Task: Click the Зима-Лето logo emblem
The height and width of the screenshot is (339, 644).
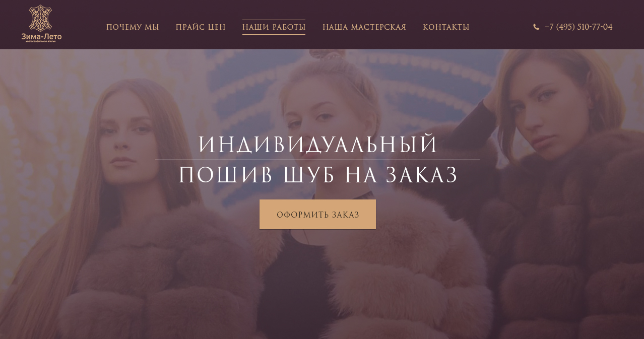Action: [x=41, y=18]
